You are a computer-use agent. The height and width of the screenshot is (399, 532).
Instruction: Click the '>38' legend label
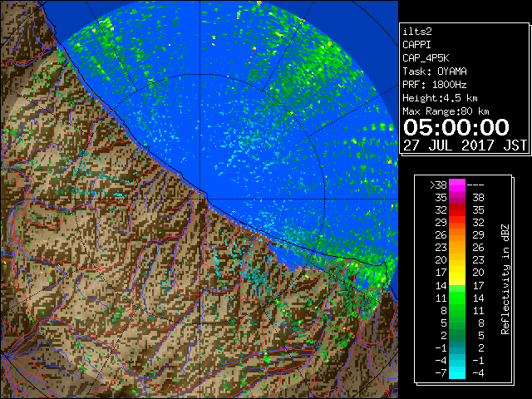point(438,185)
